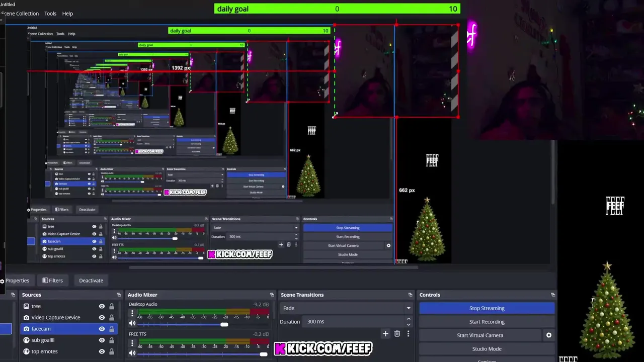Screen dimensions: 644x362
Task: Click the camera icon of Video Capture Device
Action: 26,317
